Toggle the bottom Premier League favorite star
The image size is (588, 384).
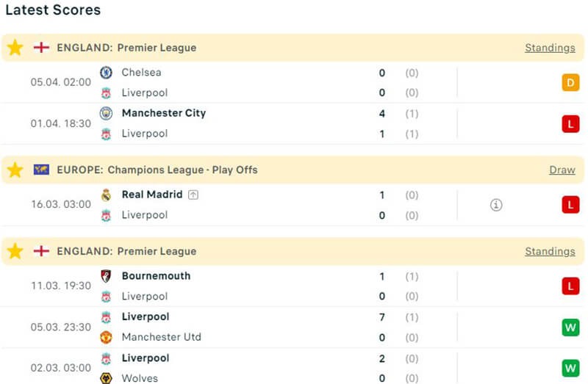[x=15, y=251]
